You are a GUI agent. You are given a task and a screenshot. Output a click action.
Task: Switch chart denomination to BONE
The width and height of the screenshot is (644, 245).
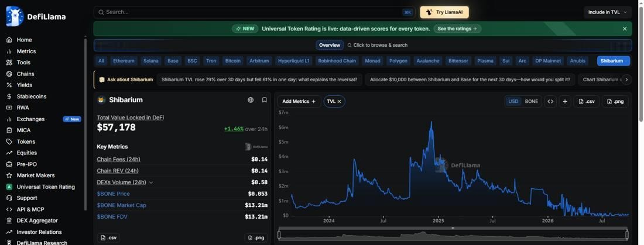coord(531,101)
